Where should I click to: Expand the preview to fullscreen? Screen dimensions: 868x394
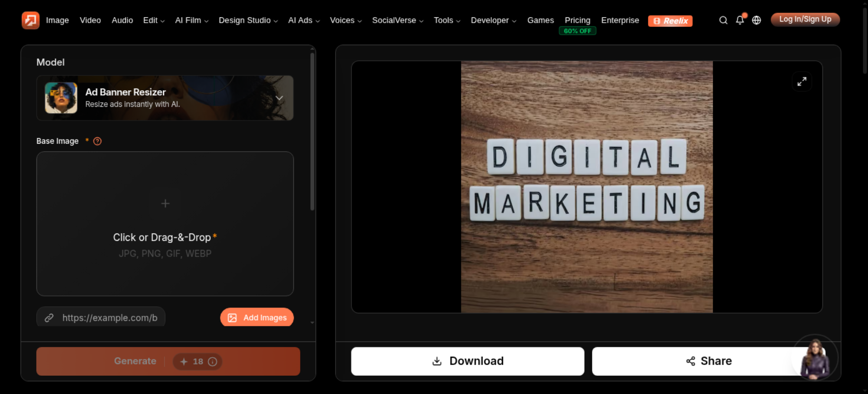(x=802, y=82)
